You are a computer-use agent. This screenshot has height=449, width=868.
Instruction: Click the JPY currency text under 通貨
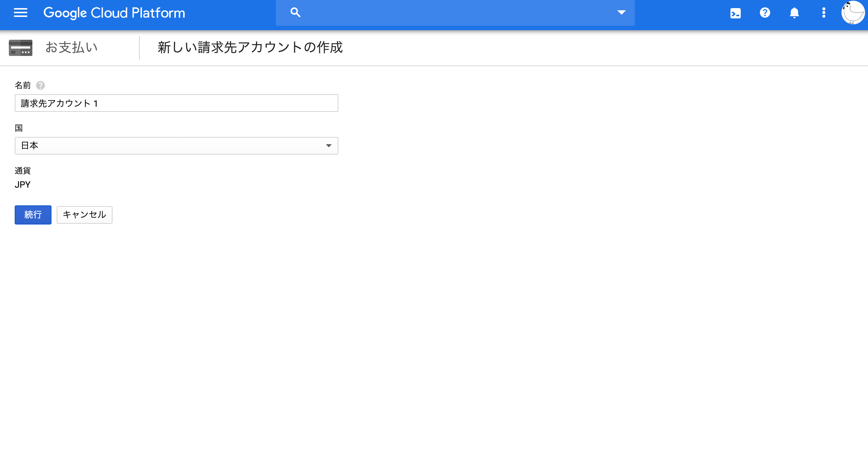pyautogui.click(x=23, y=184)
